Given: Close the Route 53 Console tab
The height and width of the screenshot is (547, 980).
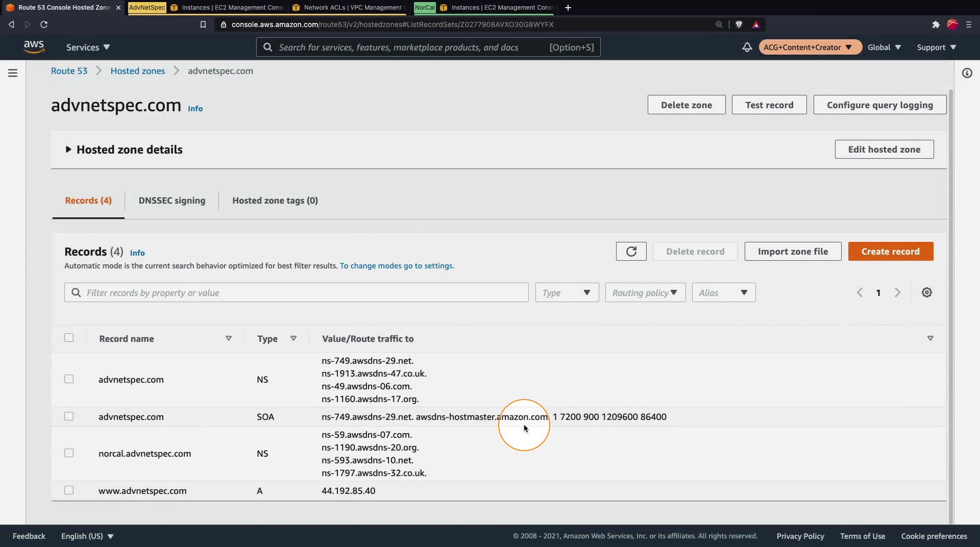Looking at the screenshot, I should [x=118, y=8].
